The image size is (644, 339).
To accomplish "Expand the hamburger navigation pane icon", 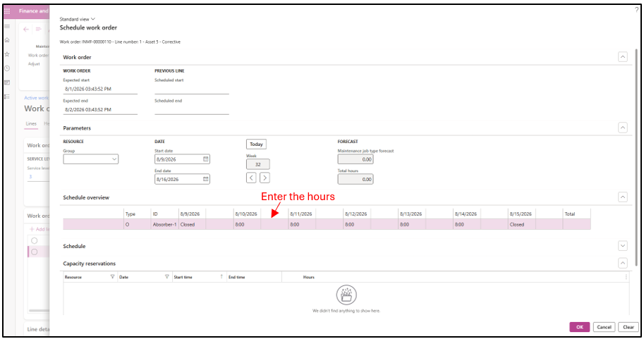I will coord(7,26).
